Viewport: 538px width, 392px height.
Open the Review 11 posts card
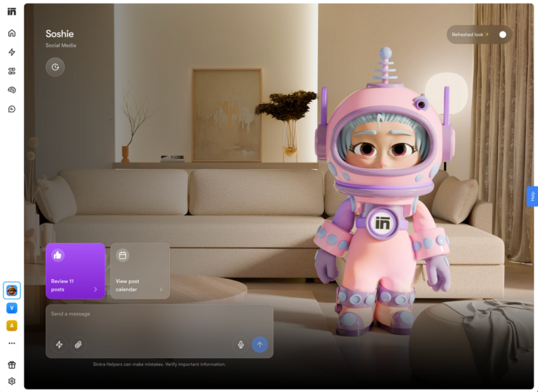click(75, 271)
